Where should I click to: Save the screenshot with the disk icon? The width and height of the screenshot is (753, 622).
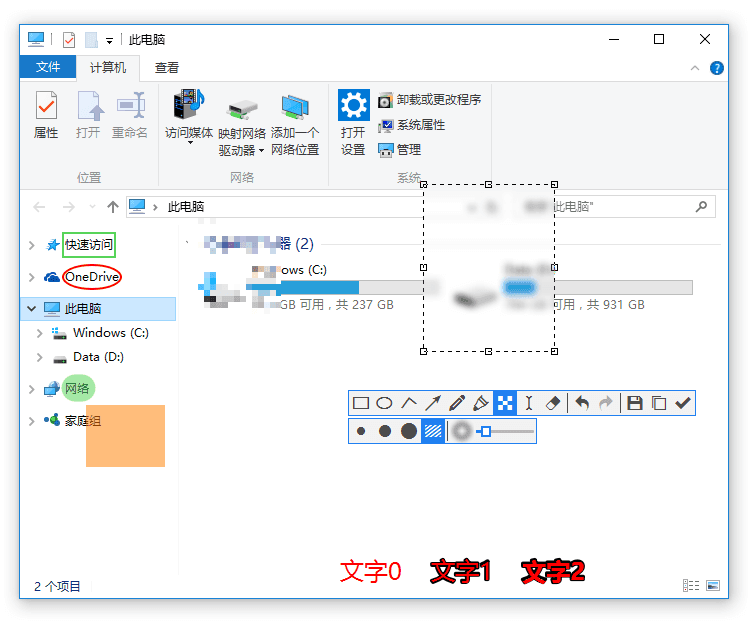(634, 403)
